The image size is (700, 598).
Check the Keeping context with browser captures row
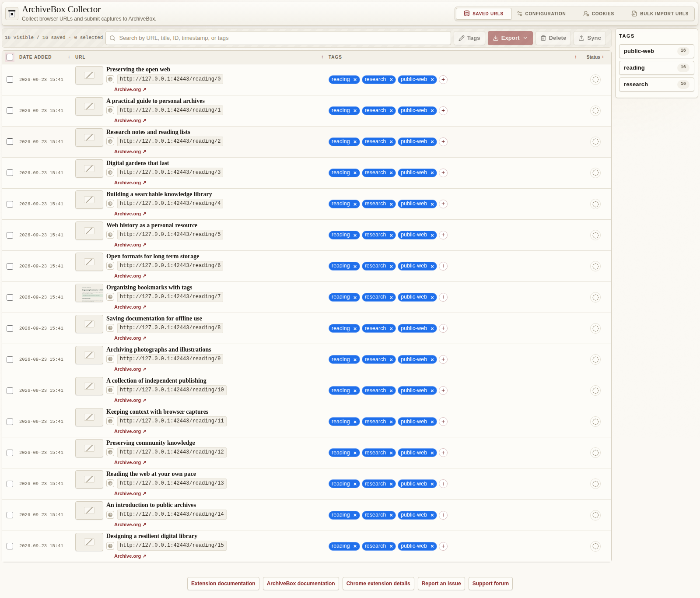pyautogui.click(x=10, y=422)
